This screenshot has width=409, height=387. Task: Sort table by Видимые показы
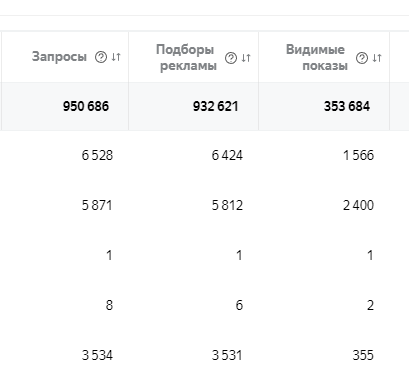pos(377,58)
